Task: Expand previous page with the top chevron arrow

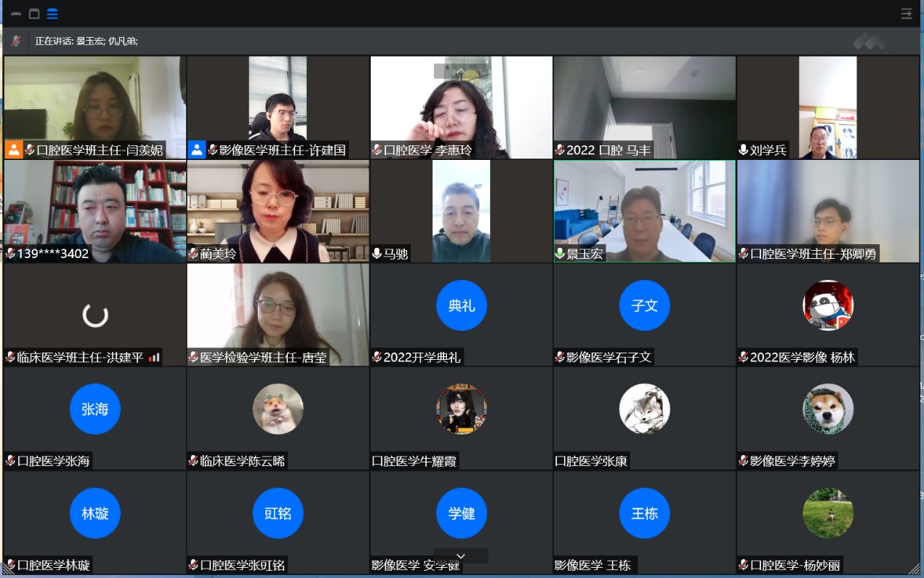Action: click(461, 71)
